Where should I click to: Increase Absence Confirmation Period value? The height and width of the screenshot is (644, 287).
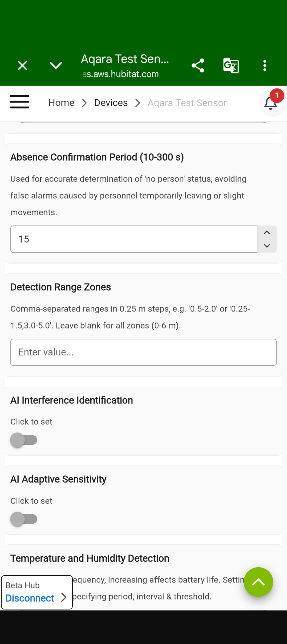coord(267,233)
